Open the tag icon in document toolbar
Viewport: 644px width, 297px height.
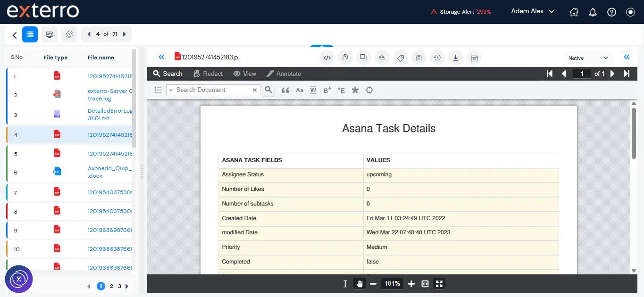pyautogui.click(x=400, y=58)
